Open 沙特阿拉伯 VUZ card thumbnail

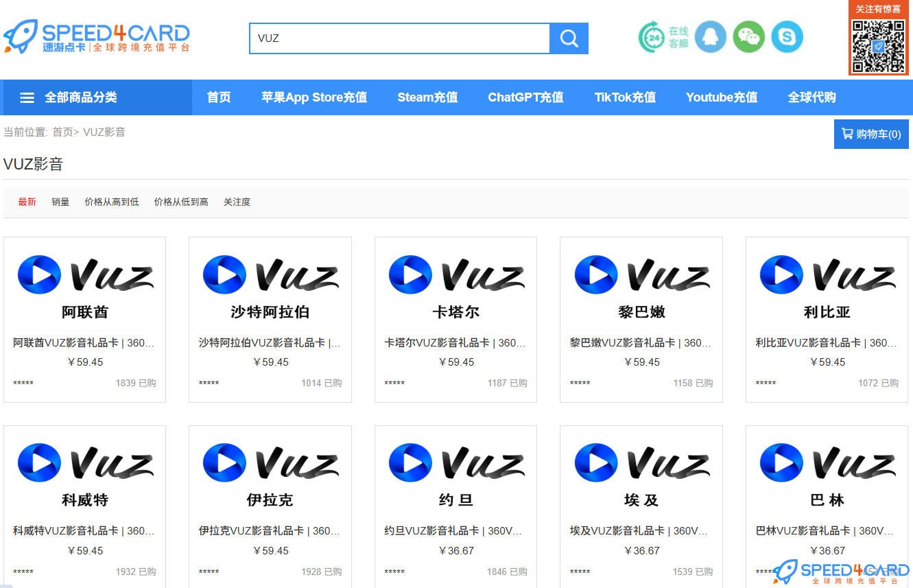pos(270,286)
